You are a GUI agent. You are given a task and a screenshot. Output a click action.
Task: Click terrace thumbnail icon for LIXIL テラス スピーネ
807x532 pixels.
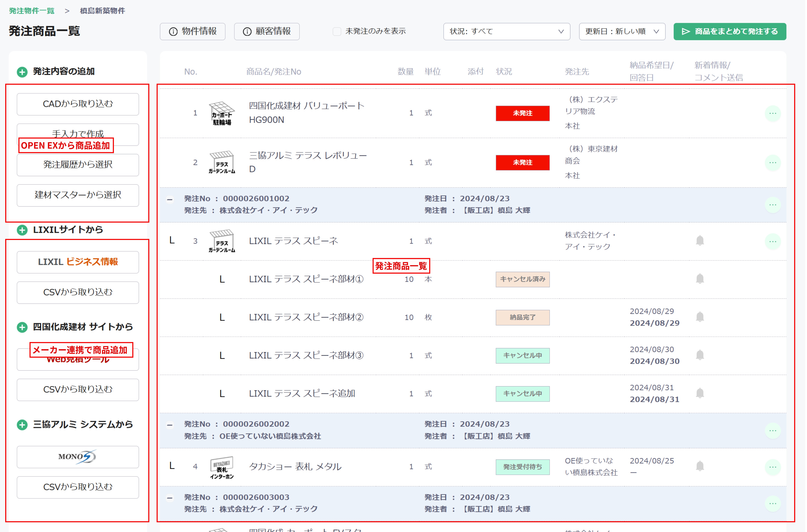point(222,241)
